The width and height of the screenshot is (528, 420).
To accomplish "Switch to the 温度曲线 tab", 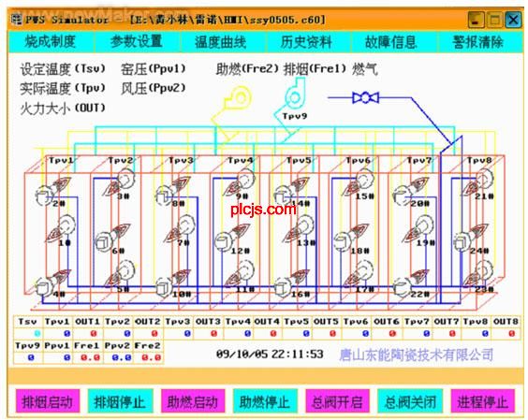I will point(221,42).
